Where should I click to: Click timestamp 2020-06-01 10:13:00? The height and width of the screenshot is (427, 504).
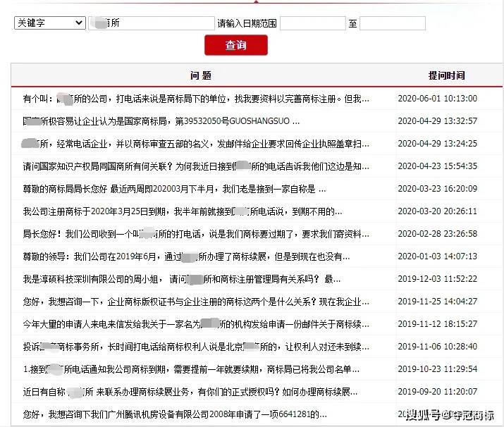point(438,99)
